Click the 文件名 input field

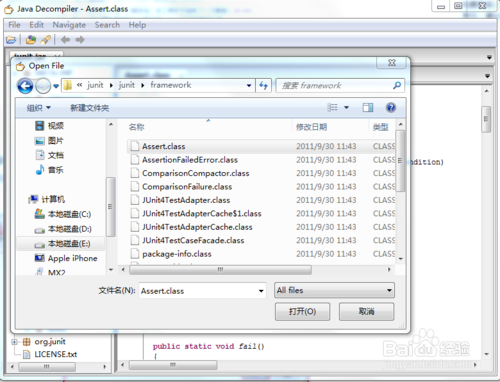pyautogui.click(x=202, y=291)
